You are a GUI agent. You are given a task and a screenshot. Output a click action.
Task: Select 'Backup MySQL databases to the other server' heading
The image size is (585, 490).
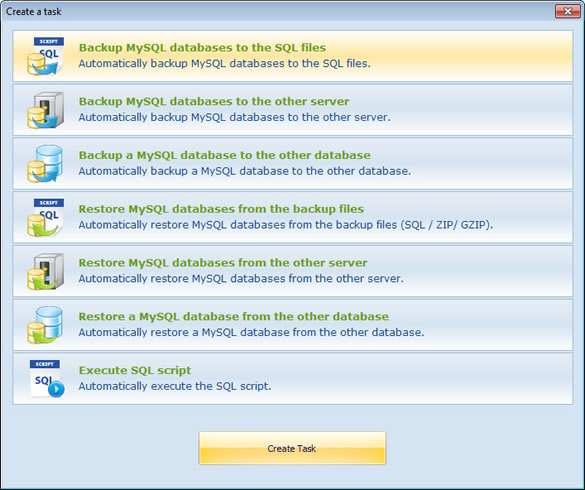click(214, 102)
